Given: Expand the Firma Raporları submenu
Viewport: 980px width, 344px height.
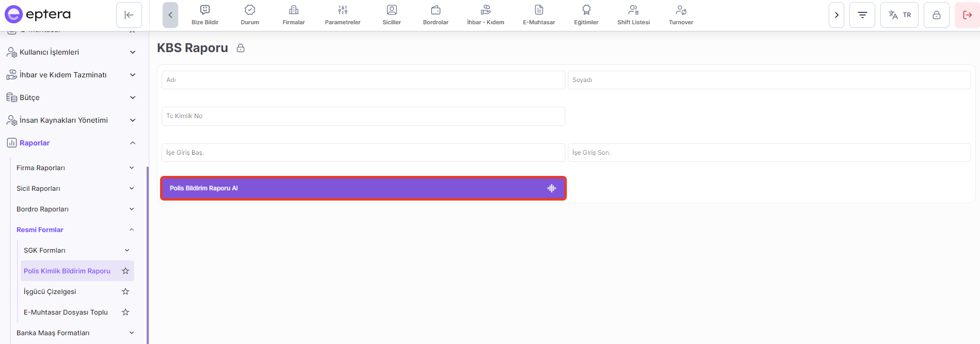Looking at the screenshot, I should point(132,168).
